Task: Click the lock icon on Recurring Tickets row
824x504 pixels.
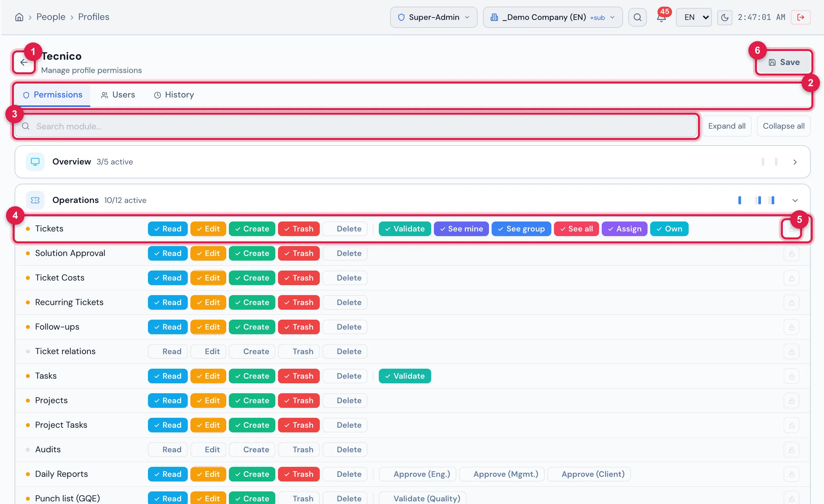Action: (791, 303)
